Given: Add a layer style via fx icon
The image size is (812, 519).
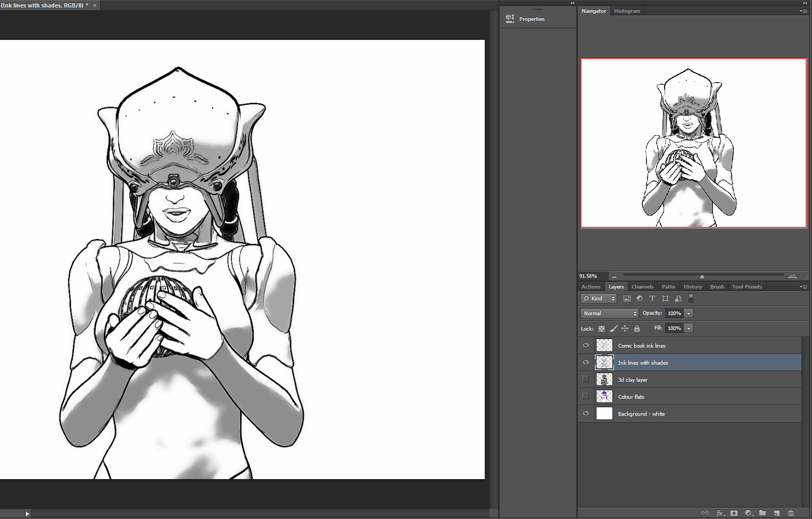Looking at the screenshot, I should (x=719, y=513).
